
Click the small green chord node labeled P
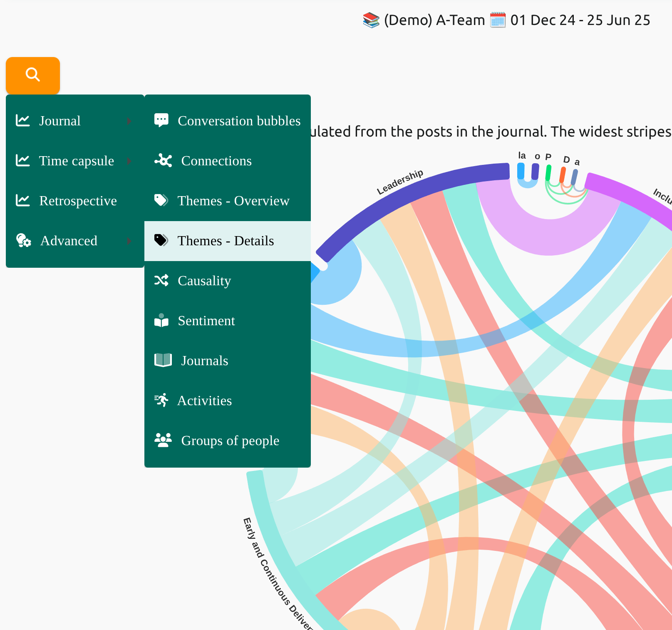[x=548, y=172]
